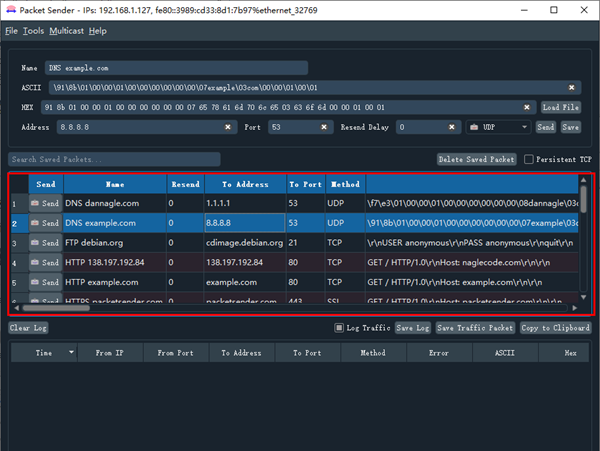
Task: Select the '8.8.8.8' To Address cell
Action: 245,223
